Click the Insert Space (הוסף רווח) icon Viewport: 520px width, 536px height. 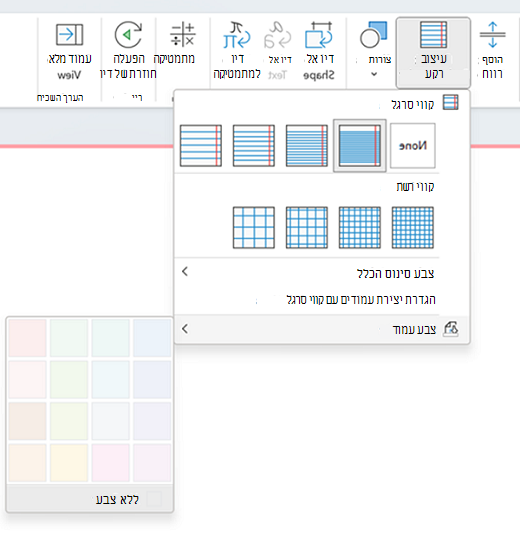tap(492, 35)
